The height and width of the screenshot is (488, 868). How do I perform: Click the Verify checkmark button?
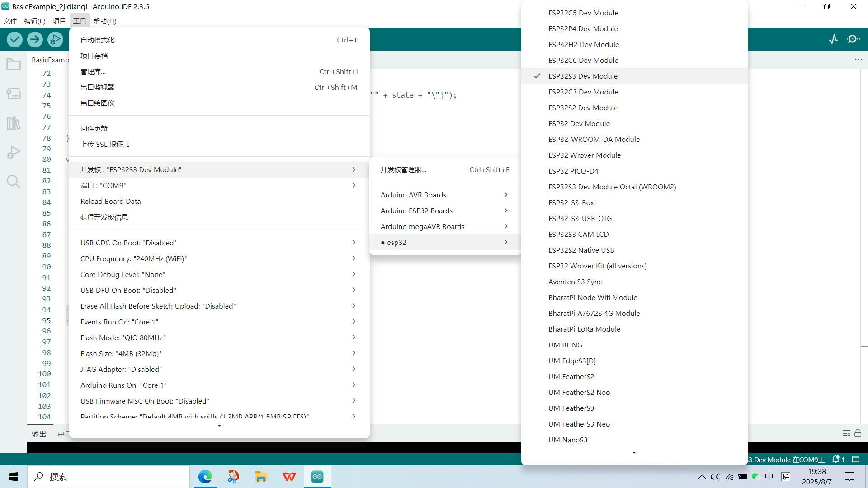tap(15, 40)
